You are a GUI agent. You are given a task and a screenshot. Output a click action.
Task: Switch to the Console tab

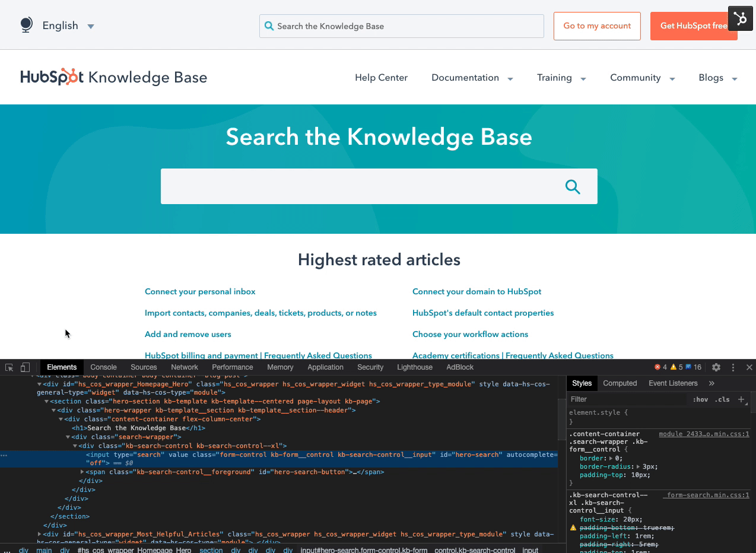click(x=104, y=367)
